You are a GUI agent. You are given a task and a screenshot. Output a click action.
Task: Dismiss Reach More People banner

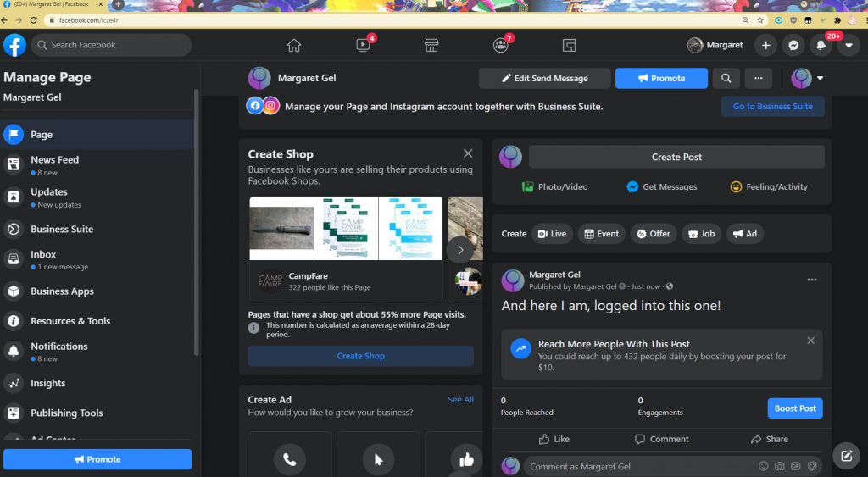[x=810, y=341]
